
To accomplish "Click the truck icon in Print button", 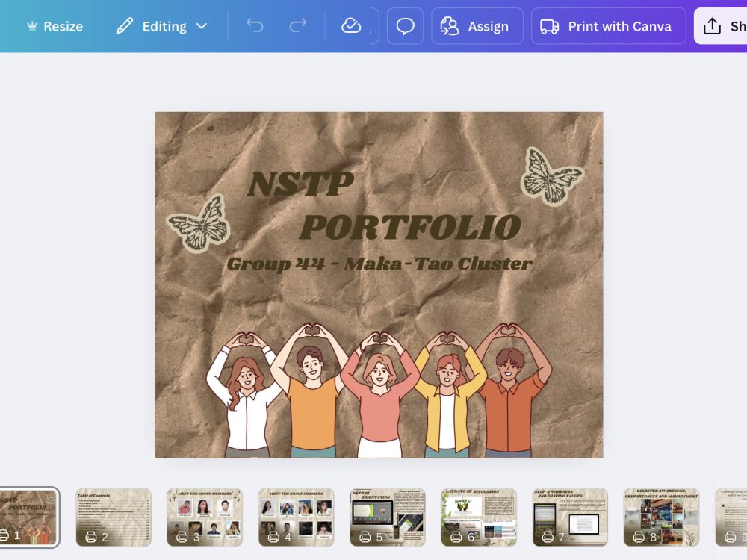I will tap(549, 26).
